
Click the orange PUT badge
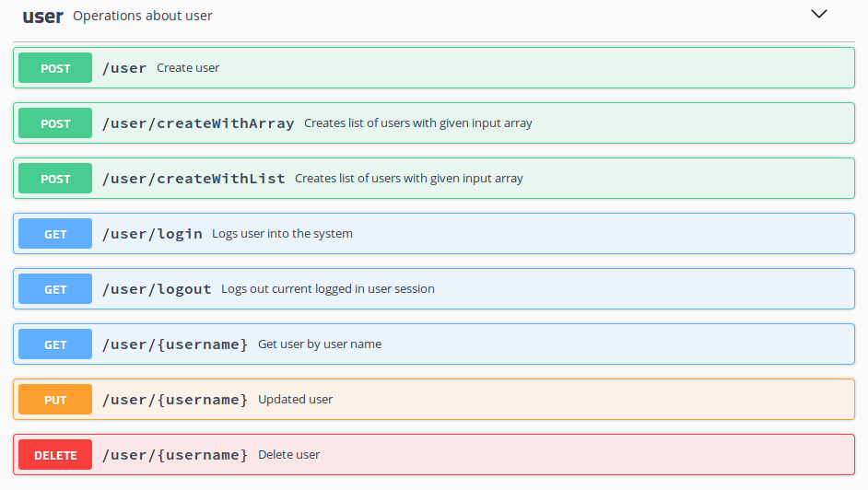click(x=55, y=400)
